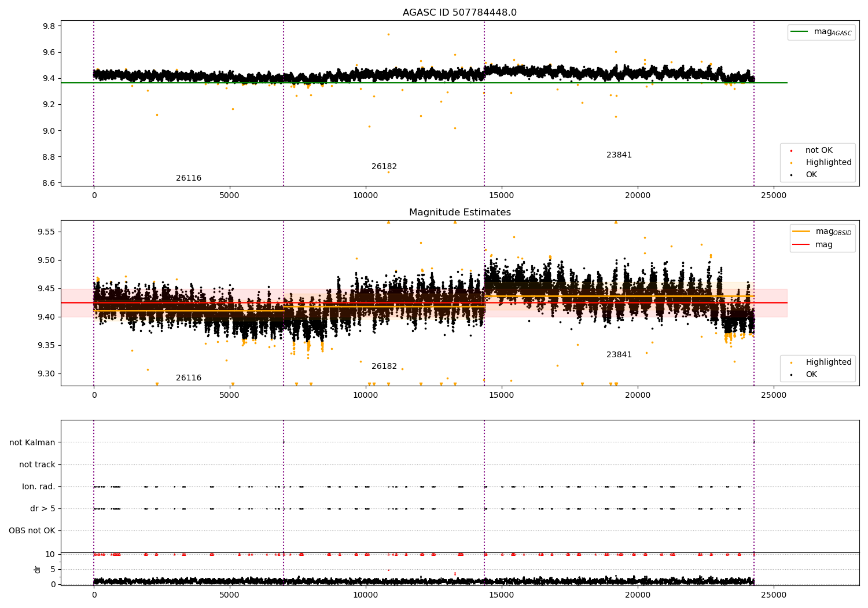
Task: Click the 'Magnitude Estimates' plot title
Action: click(459, 213)
